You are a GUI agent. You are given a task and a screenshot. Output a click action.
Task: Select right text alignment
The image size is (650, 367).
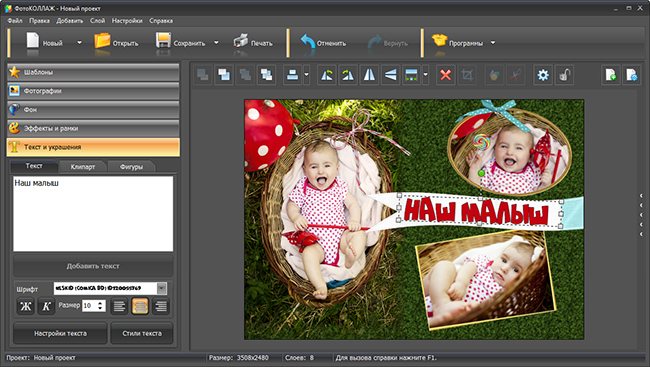tap(161, 306)
